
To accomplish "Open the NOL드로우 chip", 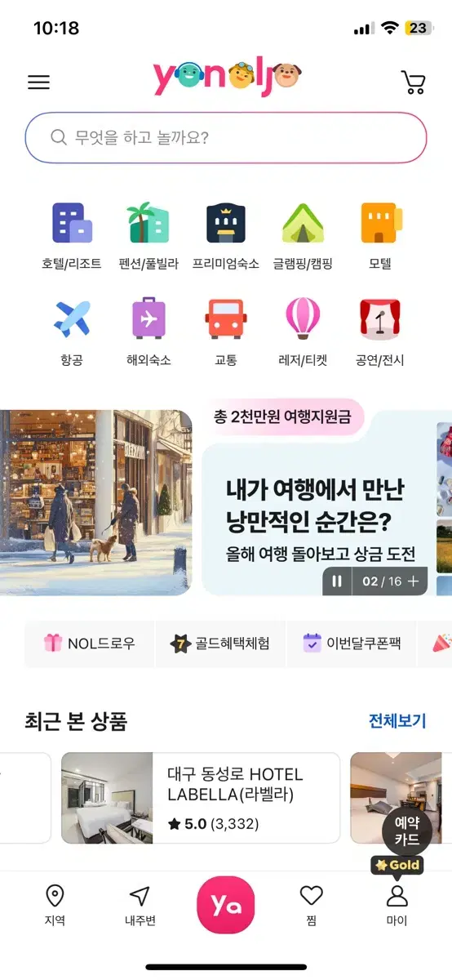I will pos(89,644).
